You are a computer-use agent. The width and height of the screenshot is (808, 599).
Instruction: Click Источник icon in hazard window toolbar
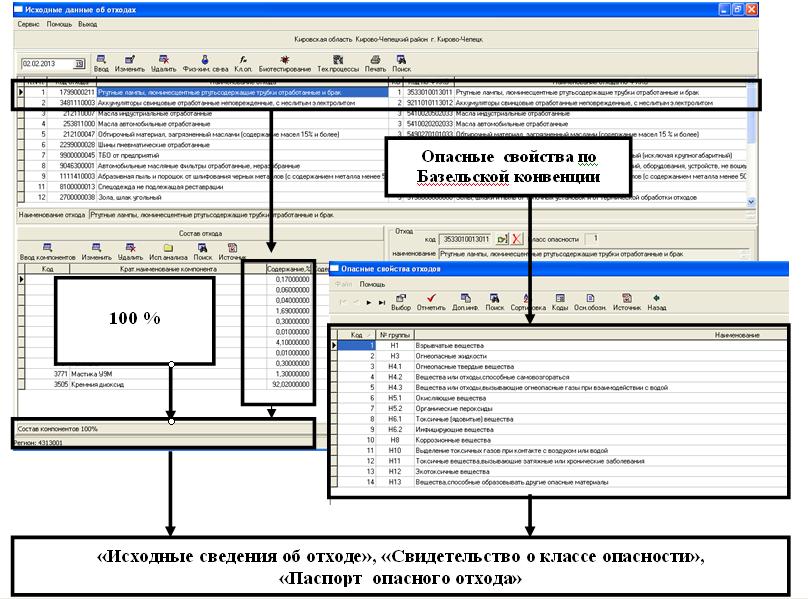point(625,301)
